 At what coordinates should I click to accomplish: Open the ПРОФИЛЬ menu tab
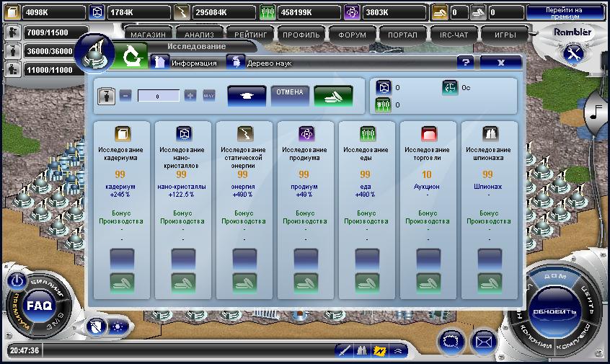[301, 35]
